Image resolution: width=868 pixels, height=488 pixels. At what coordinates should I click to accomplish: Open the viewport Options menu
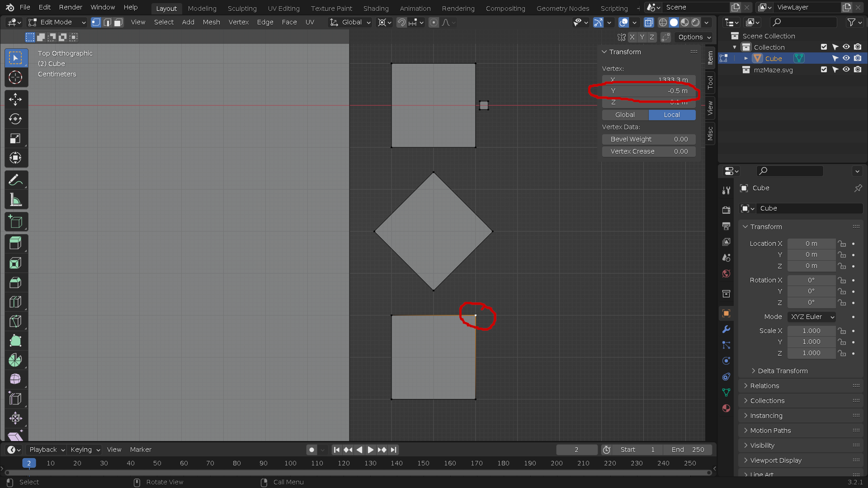point(692,37)
